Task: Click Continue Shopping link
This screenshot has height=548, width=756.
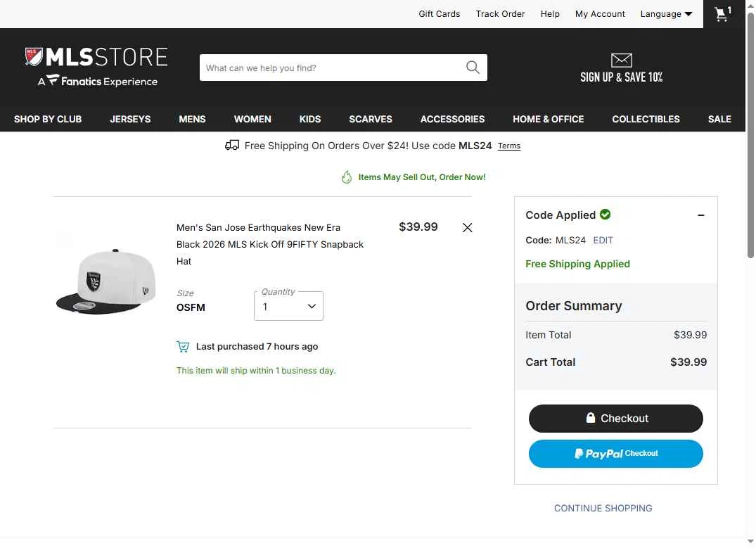Action: point(603,508)
